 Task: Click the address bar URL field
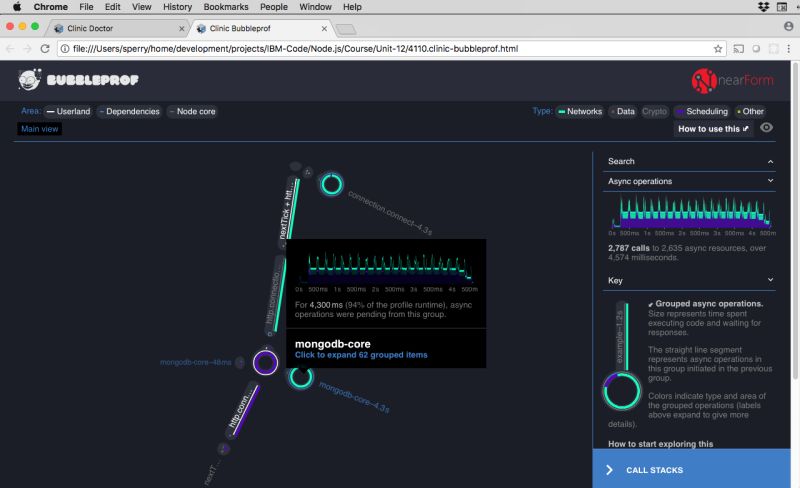(388, 49)
